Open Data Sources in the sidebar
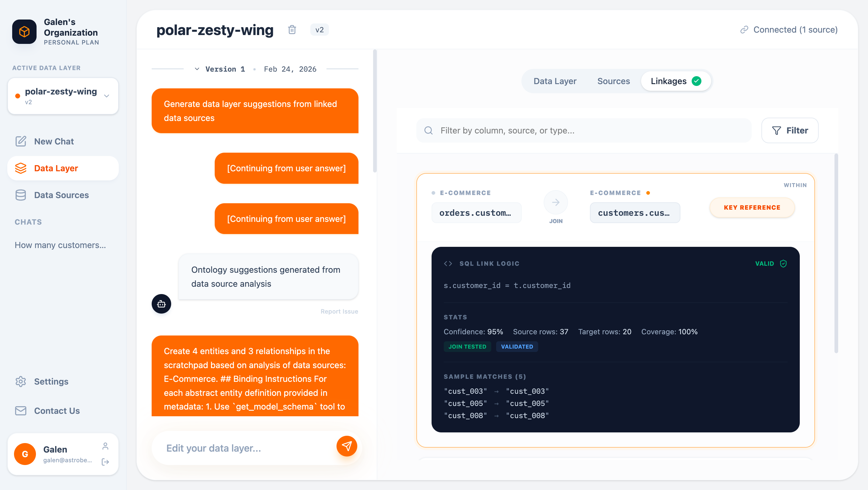 [x=61, y=195]
